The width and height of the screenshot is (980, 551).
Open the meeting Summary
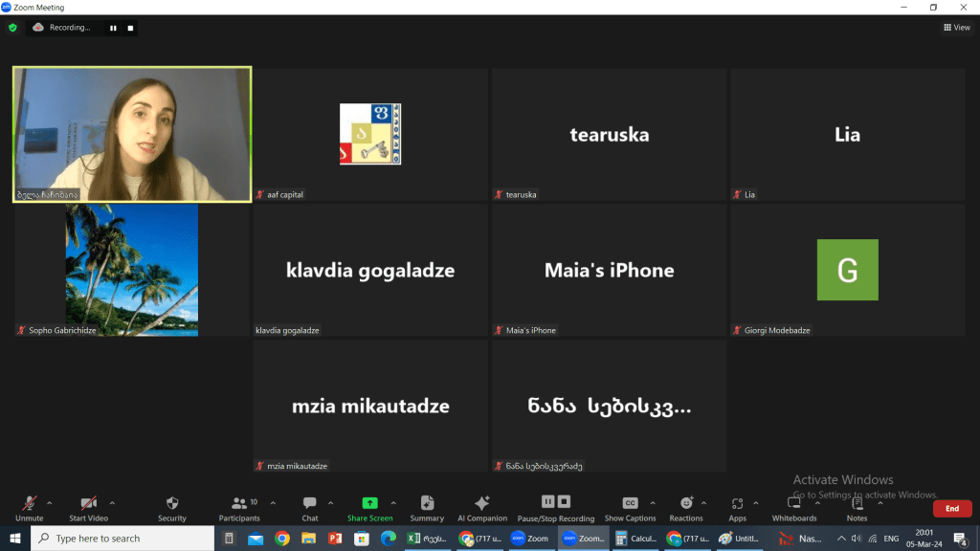point(427,507)
